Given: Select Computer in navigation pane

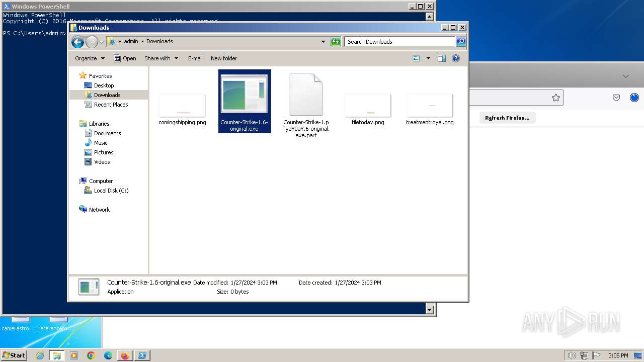Looking at the screenshot, I should tap(96, 181).
